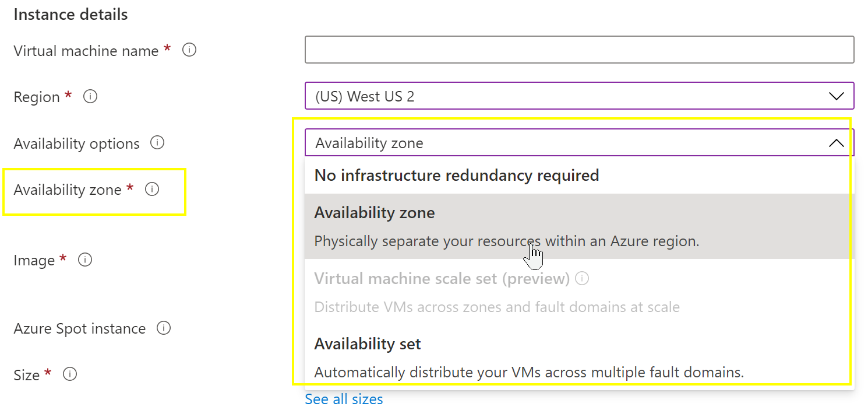Click the empty Virtual machine name field
Viewport: 868px width, 410px height.
579,50
